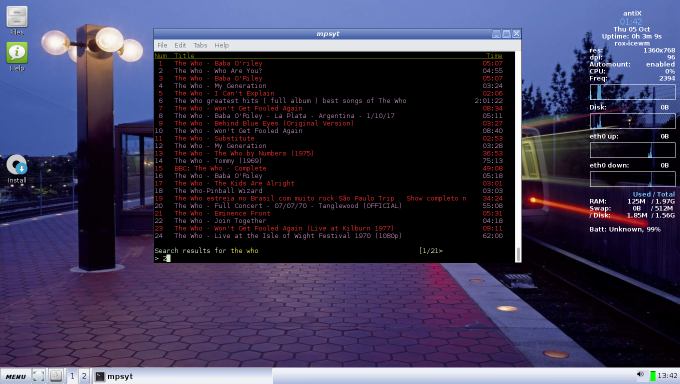This screenshot has width=680, height=384.
Task: Click the green battery indicator in tray
Action: [x=653, y=375]
